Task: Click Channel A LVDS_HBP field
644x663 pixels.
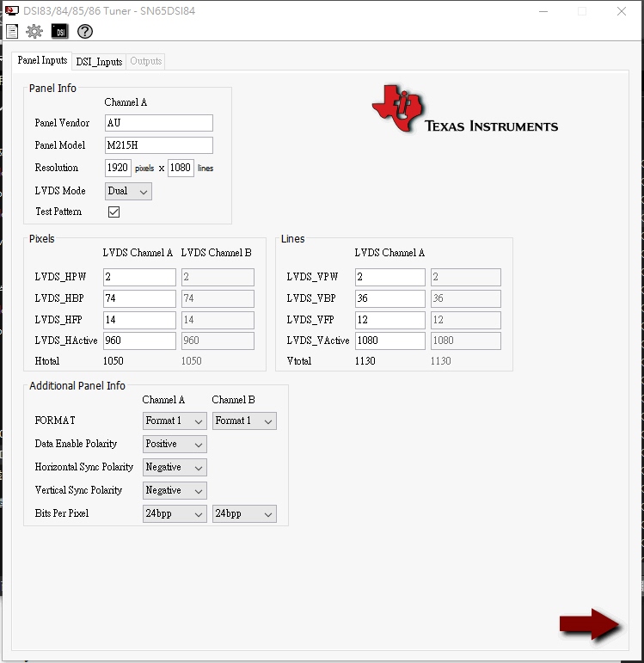Action: click(x=139, y=298)
